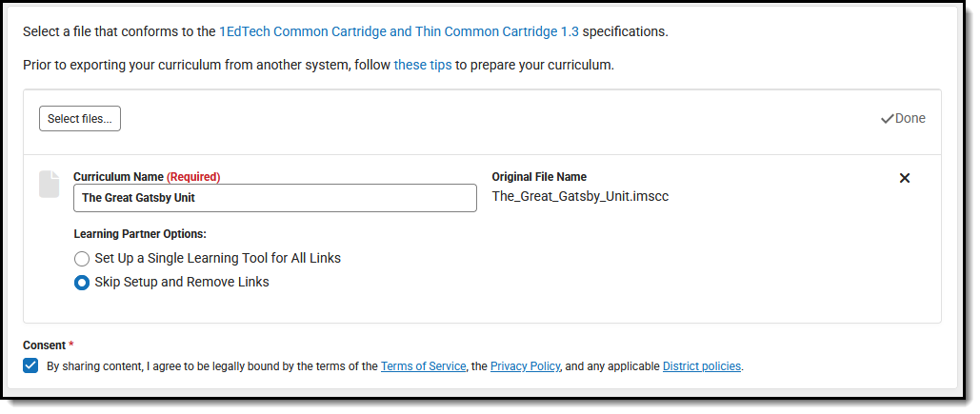Viewport: 980px width, 414px height.
Task: Click the 'Curriculum Name (Required)' label
Action: (x=147, y=177)
